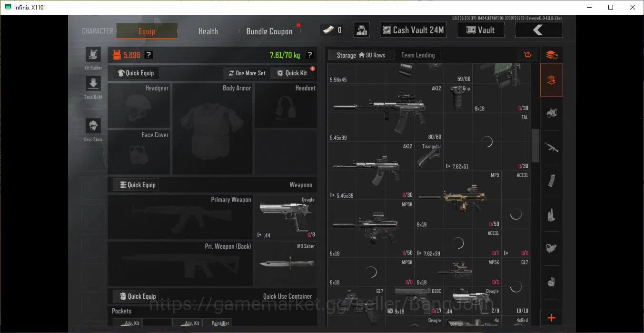Viewport: 644px width, 333px height.
Task: Select the AK12 with 0/30 ammo
Action: click(x=371, y=171)
